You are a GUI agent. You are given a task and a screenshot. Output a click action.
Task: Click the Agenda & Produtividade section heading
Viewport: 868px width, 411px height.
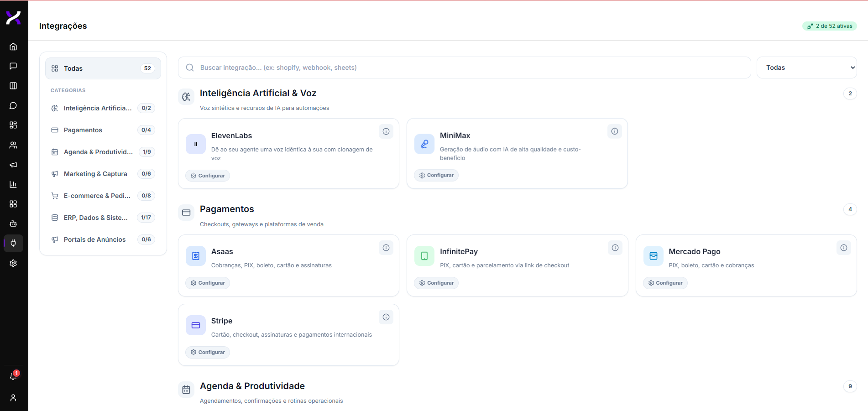click(252, 386)
